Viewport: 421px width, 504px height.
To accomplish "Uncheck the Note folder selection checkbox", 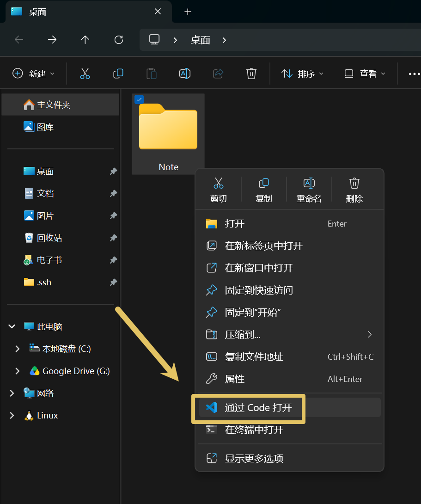I will coord(139,99).
